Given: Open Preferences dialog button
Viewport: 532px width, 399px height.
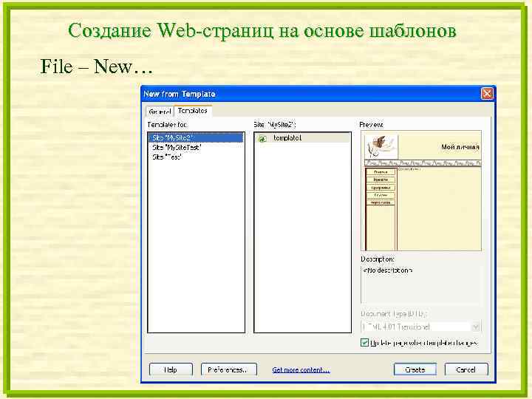Looking at the screenshot, I should pos(228,369).
